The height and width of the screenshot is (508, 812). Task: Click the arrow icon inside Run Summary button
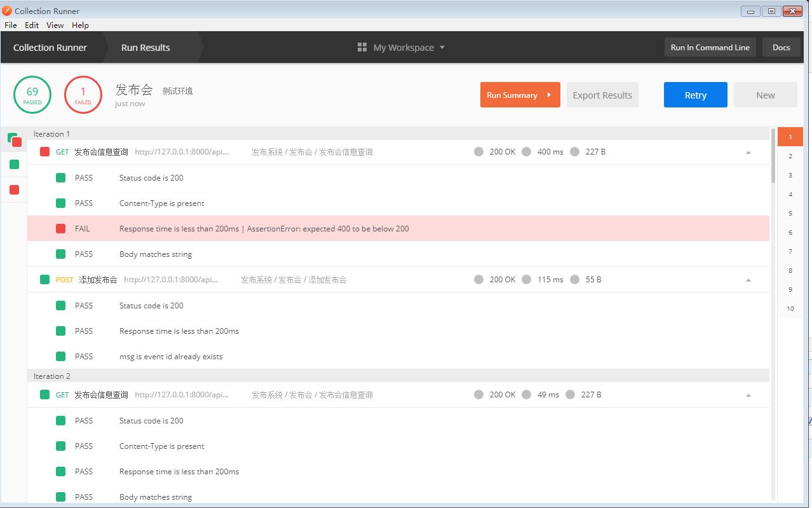point(550,94)
